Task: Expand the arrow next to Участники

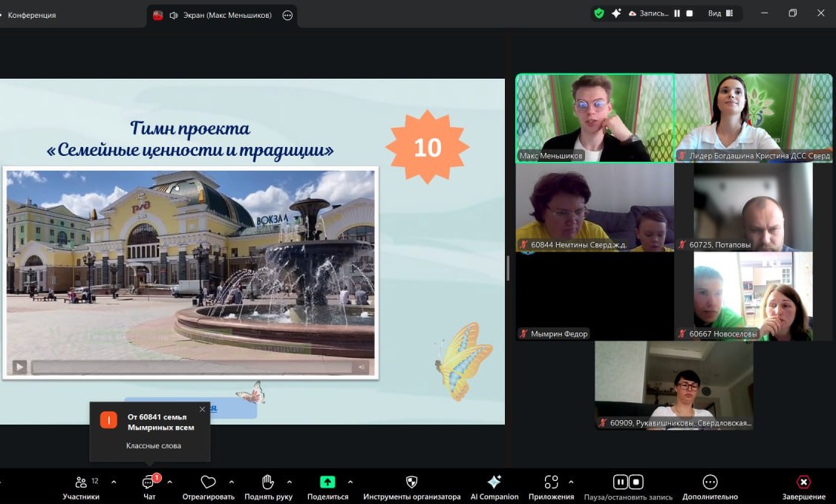Action: (x=114, y=482)
